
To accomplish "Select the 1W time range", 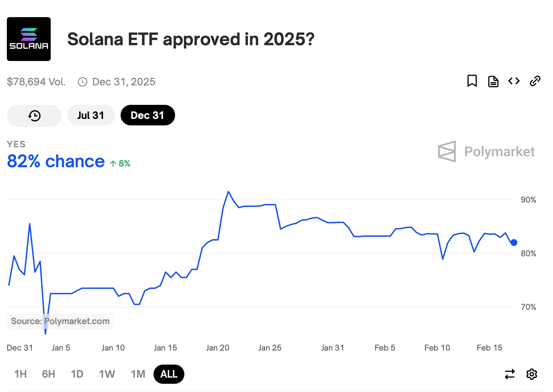I will [x=107, y=374].
